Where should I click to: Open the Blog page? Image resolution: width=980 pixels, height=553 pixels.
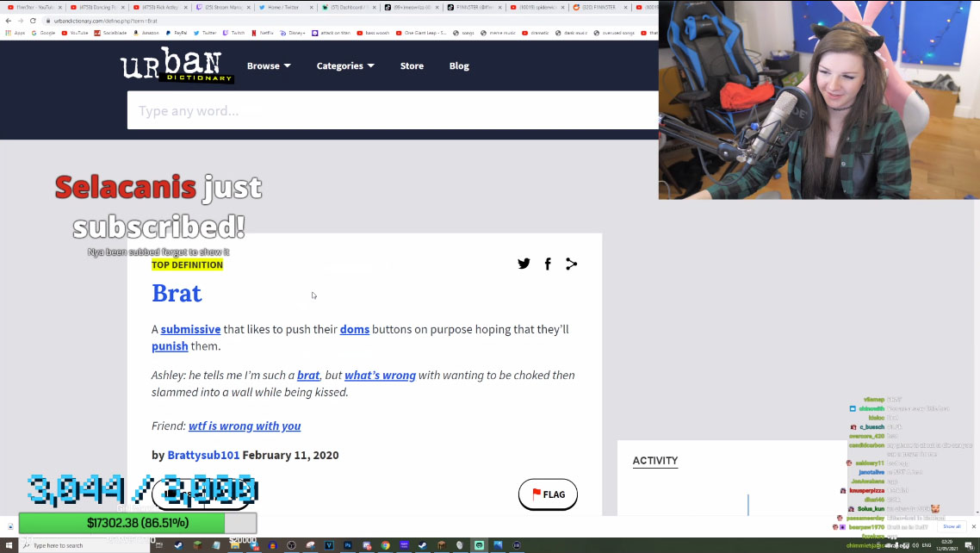point(459,65)
